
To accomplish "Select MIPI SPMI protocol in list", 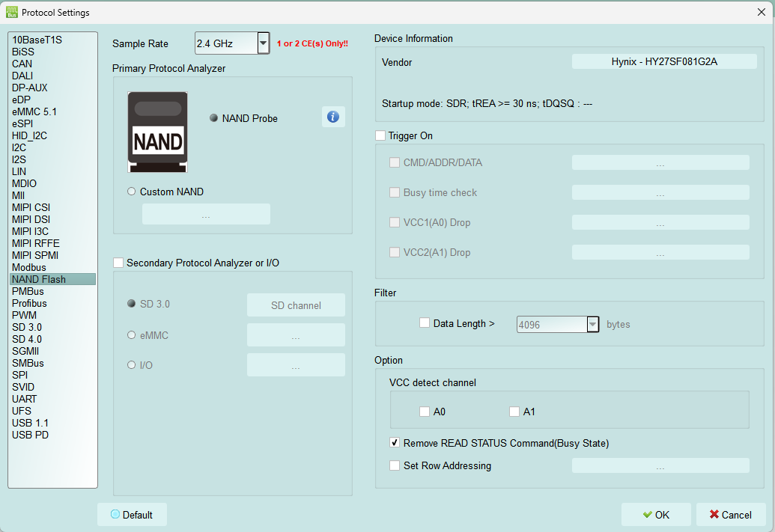I will [x=53, y=255].
